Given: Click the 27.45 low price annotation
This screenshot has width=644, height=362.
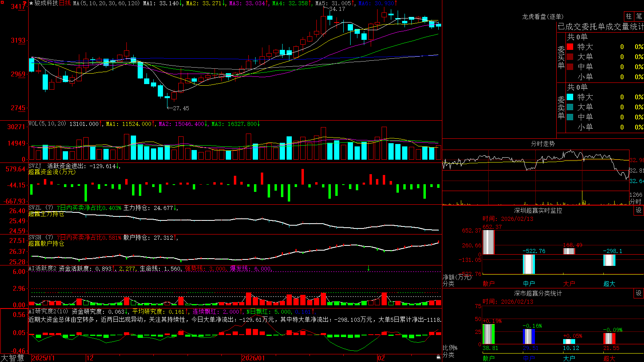Looking at the screenshot, I should tap(181, 108).
